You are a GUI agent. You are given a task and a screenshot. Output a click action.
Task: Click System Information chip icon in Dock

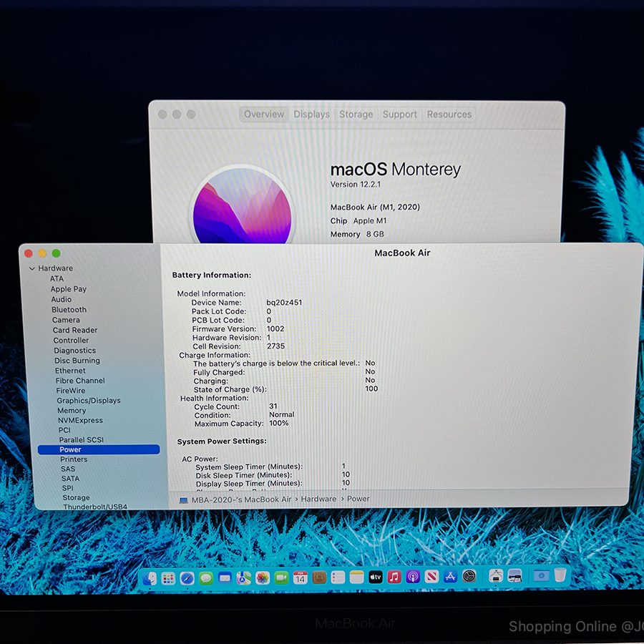pos(496,576)
